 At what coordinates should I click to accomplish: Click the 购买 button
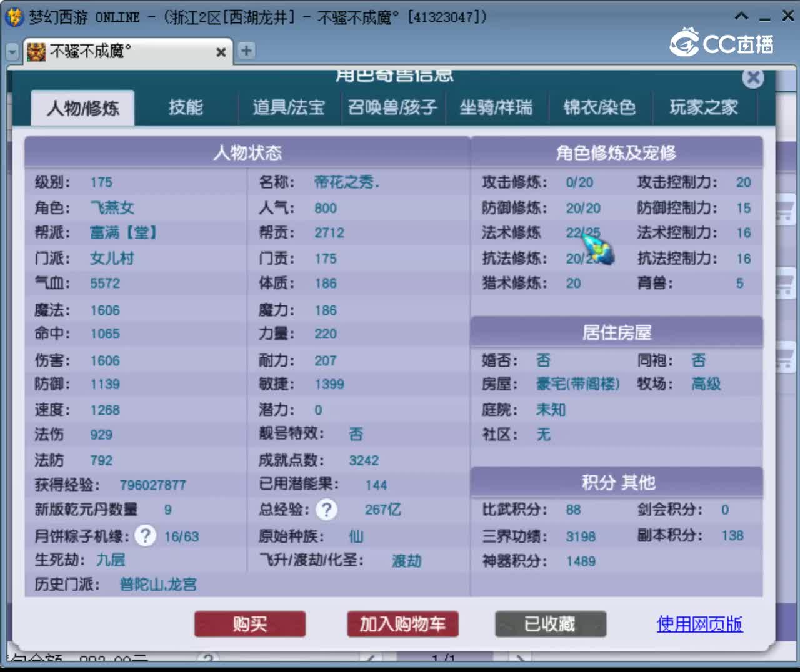pos(250,624)
